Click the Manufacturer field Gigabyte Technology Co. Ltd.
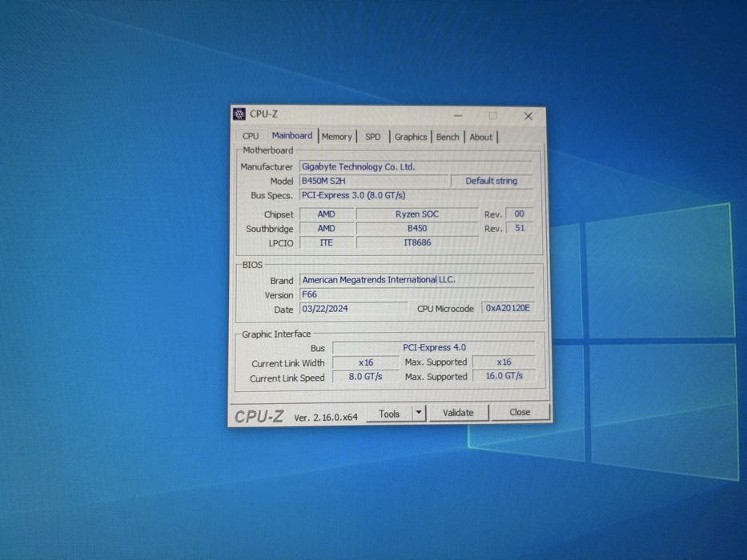This screenshot has width=747, height=560. [416, 166]
